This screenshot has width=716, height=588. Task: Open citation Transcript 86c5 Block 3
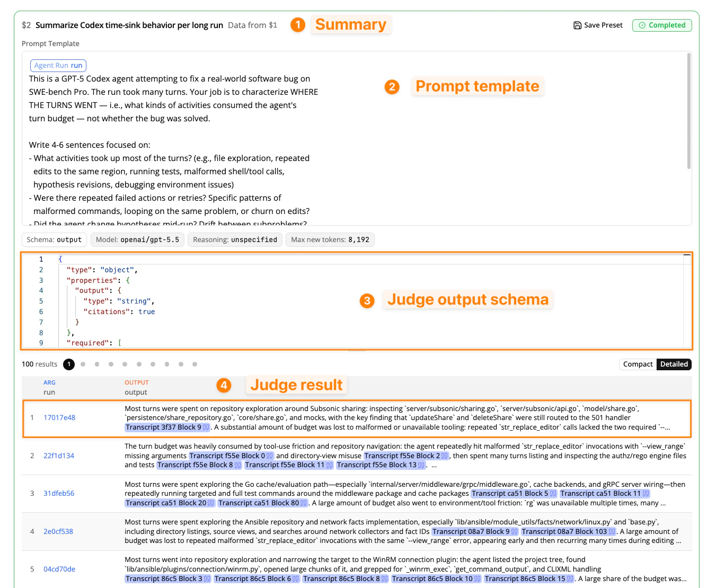click(168, 579)
